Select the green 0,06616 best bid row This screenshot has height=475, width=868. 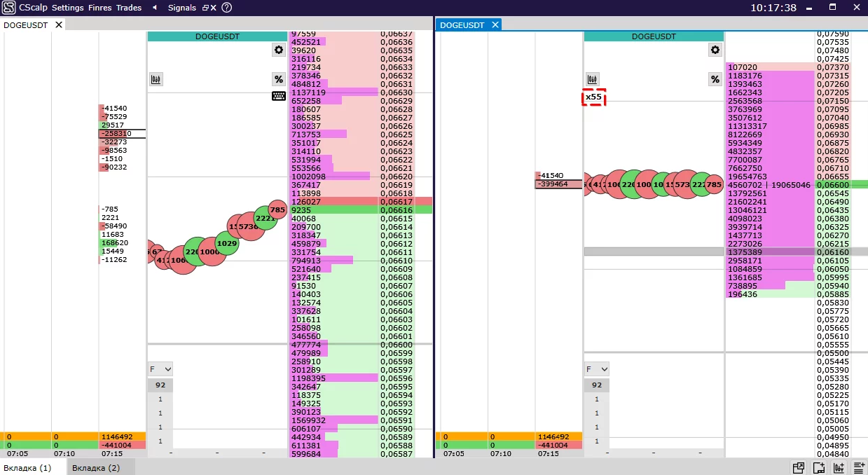pos(360,209)
